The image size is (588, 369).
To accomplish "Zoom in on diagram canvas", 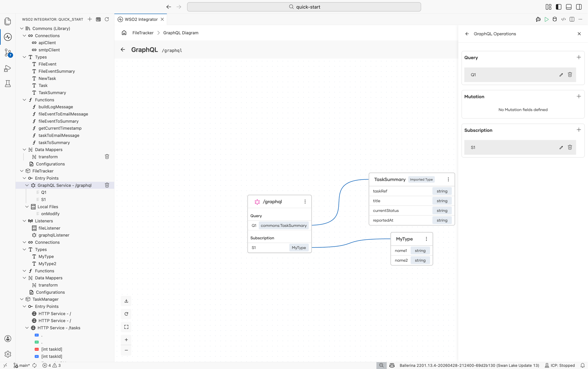I will point(126,340).
